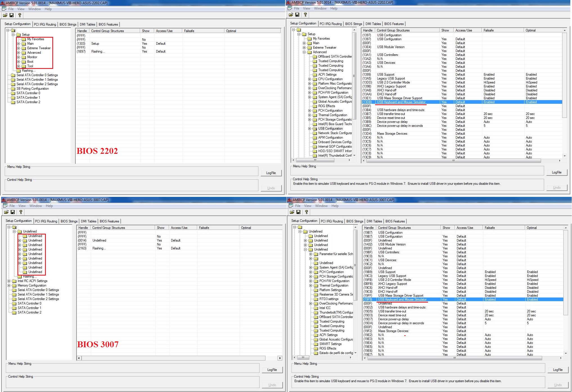Screen dimensions: 572x392
Task: Select the Network Stack Configuration folder icon
Action: click(x=315, y=133)
